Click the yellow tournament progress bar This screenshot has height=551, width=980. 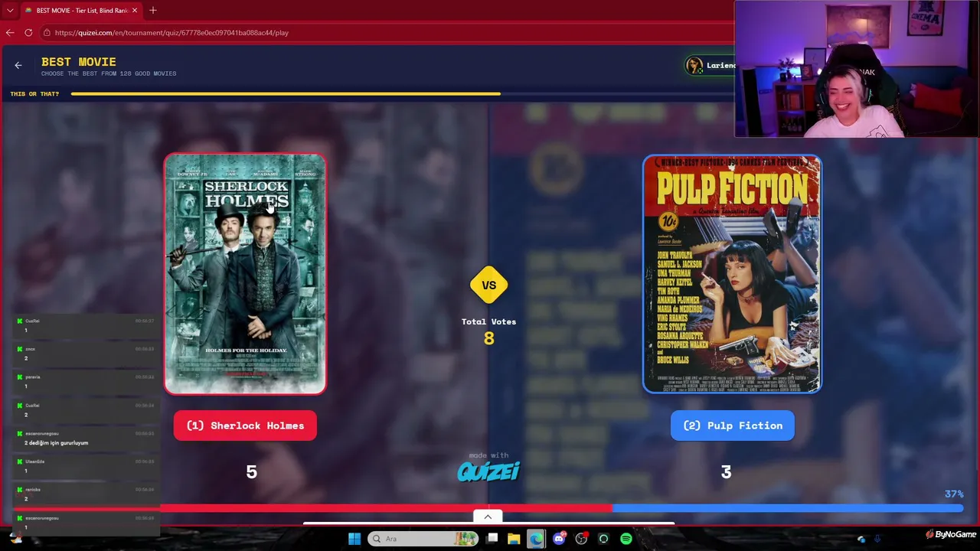tap(286, 94)
